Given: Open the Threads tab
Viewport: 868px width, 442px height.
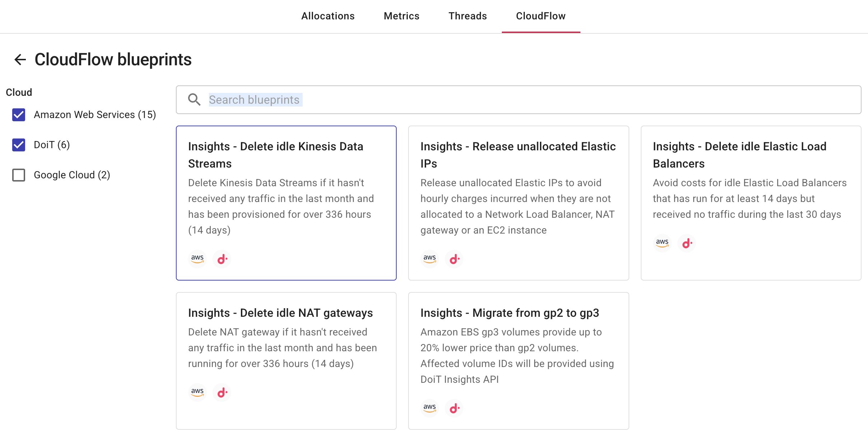Looking at the screenshot, I should 467,16.
